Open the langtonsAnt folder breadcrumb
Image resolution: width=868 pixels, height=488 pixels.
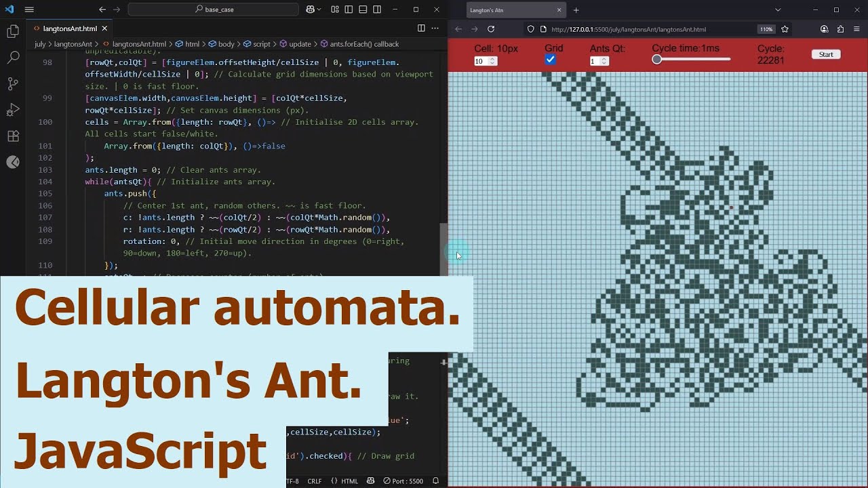[73, 44]
